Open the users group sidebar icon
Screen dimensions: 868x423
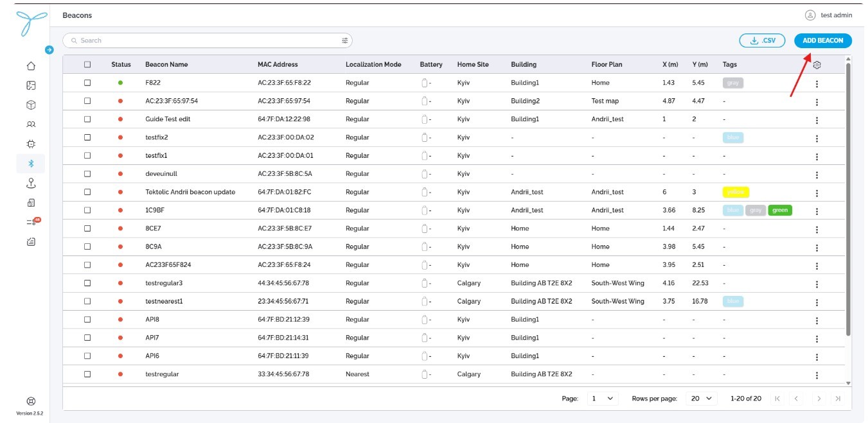[31, 125]
